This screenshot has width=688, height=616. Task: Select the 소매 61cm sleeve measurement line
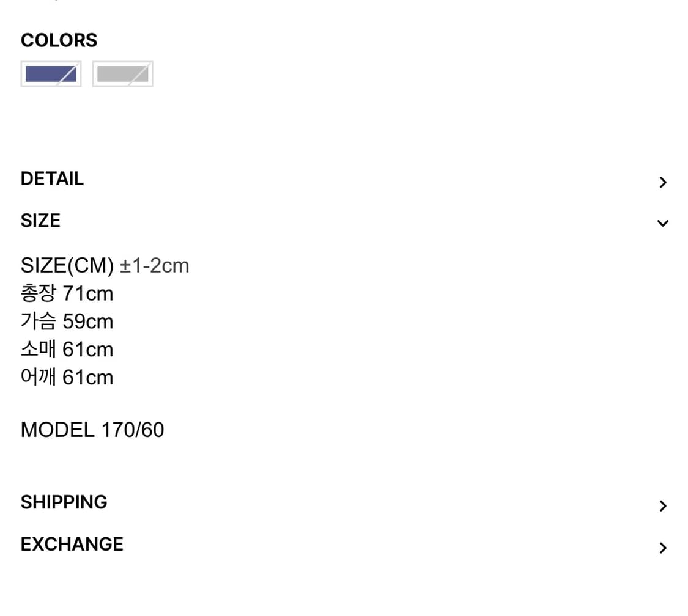[x=67, y=350]
